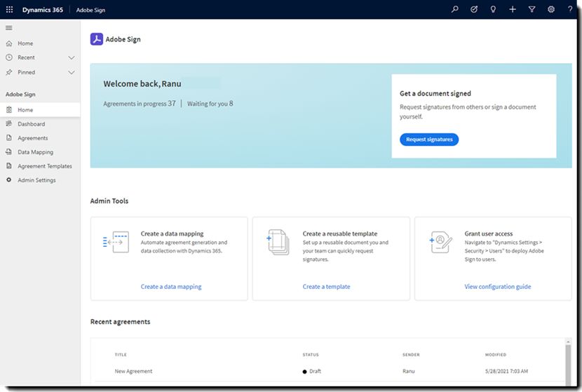Click Dynamics 365 title in header

click(42, 10)
